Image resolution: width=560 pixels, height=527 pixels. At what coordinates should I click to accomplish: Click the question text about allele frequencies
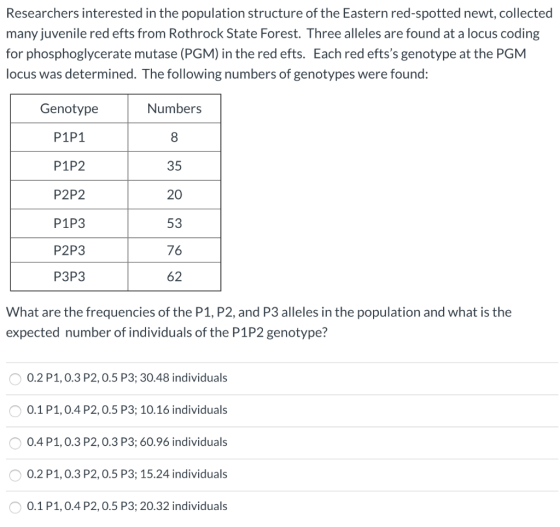(x=259, y=322)
